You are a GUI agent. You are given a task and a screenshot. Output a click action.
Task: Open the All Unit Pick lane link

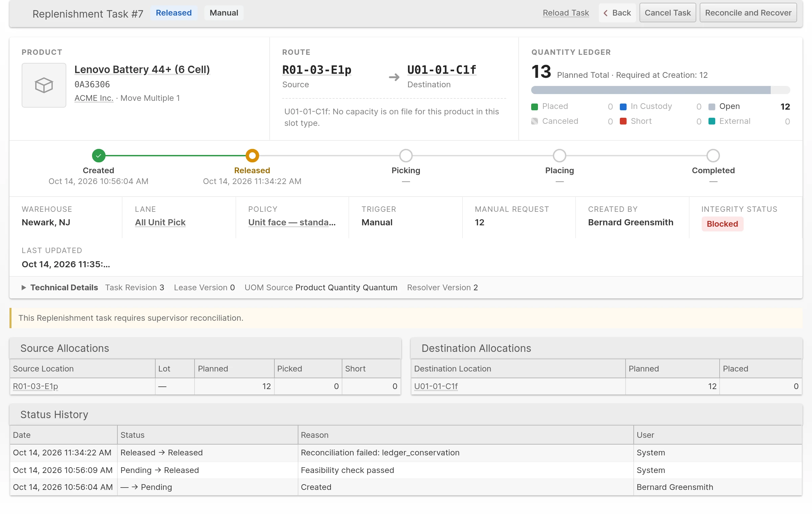(160, 222)
